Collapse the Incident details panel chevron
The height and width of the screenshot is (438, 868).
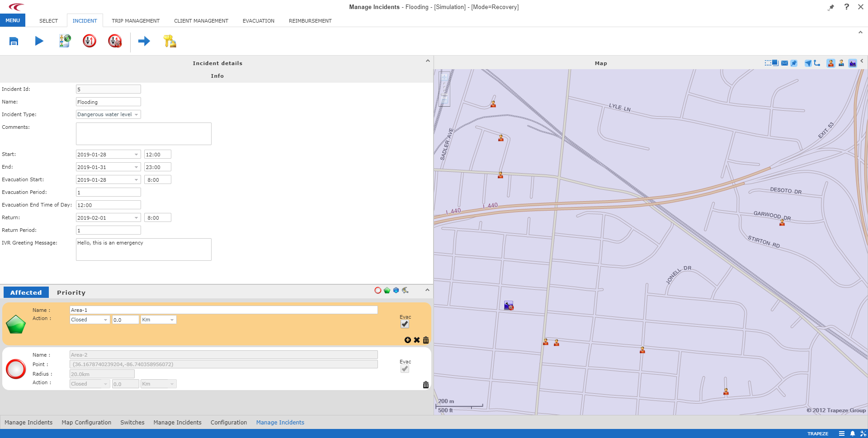[x=428, y=60]
